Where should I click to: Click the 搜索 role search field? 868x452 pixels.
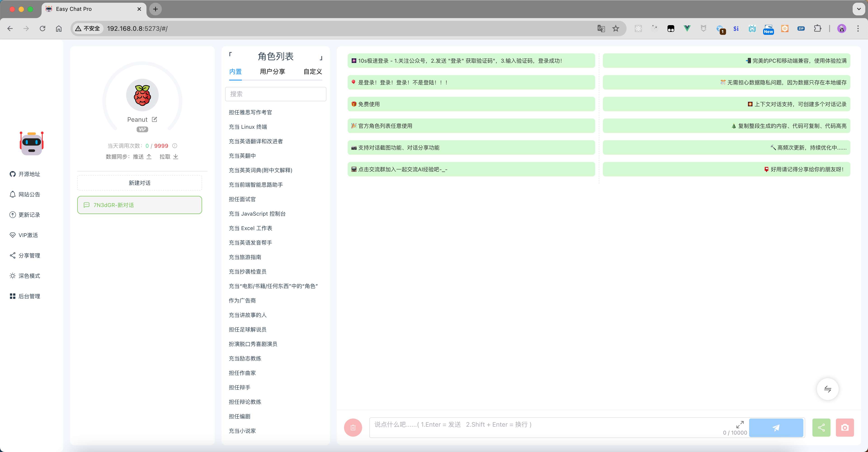pos(276,94)
